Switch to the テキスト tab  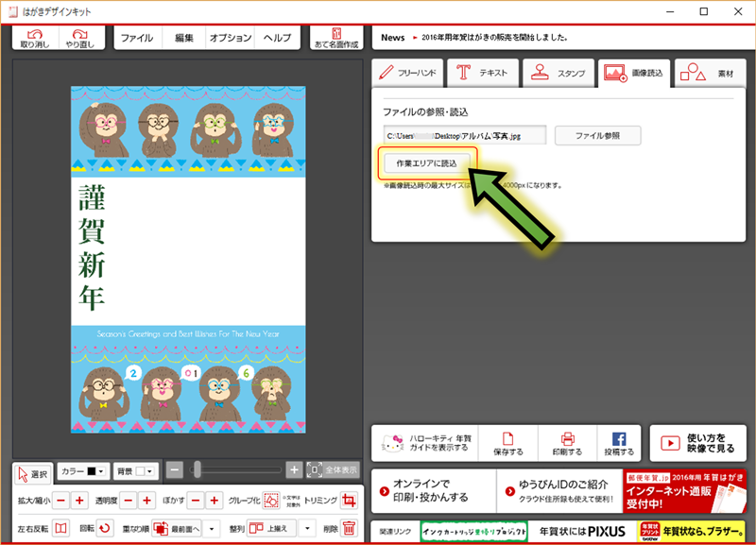click(x=483, y=73)
